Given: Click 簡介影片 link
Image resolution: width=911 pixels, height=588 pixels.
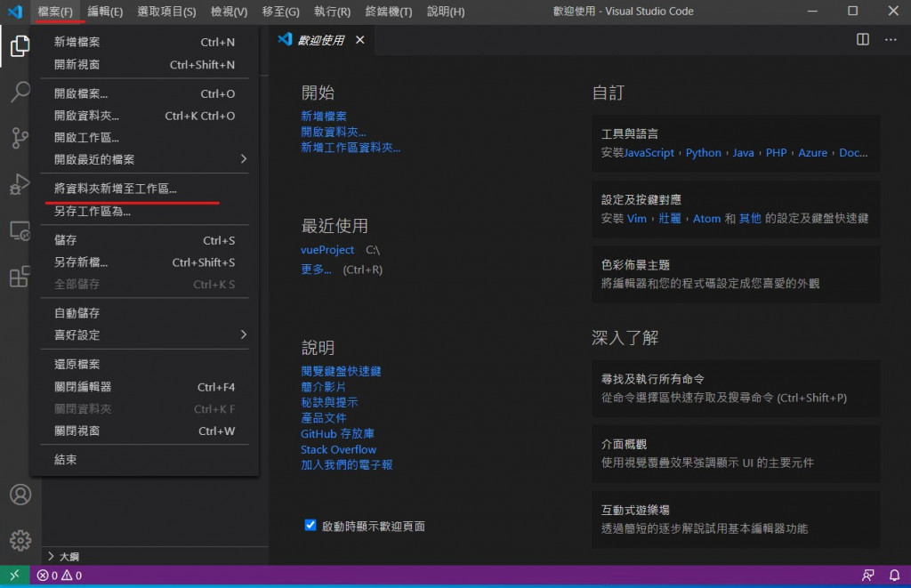Looking at the screenshot, I should (x=323, y=387).
